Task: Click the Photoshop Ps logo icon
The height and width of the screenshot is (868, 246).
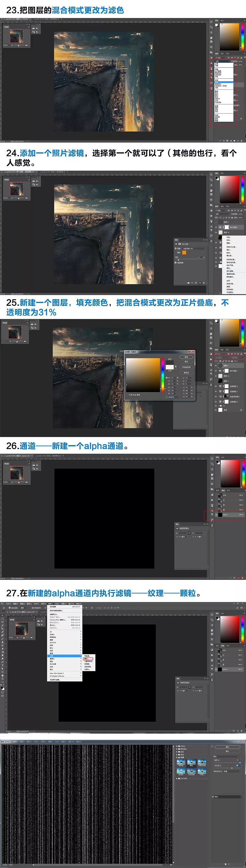Action: pos(2,604)
